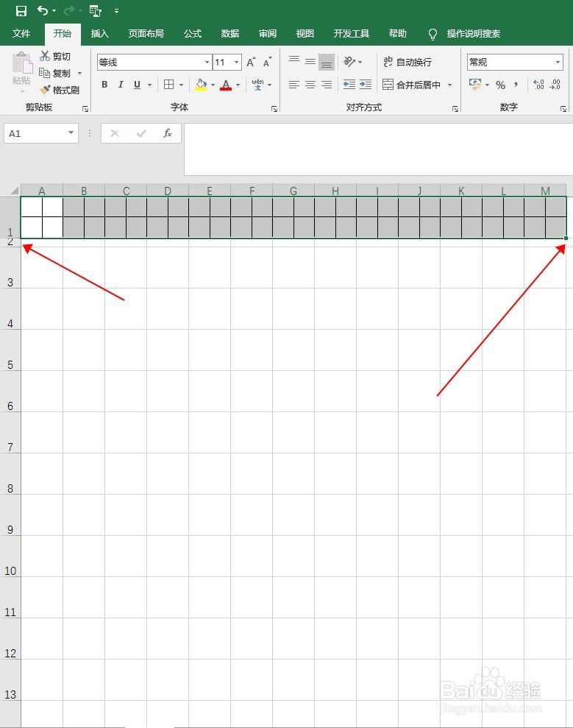Click the formula bar input area
573x728 pixels.
coord(378,149)
